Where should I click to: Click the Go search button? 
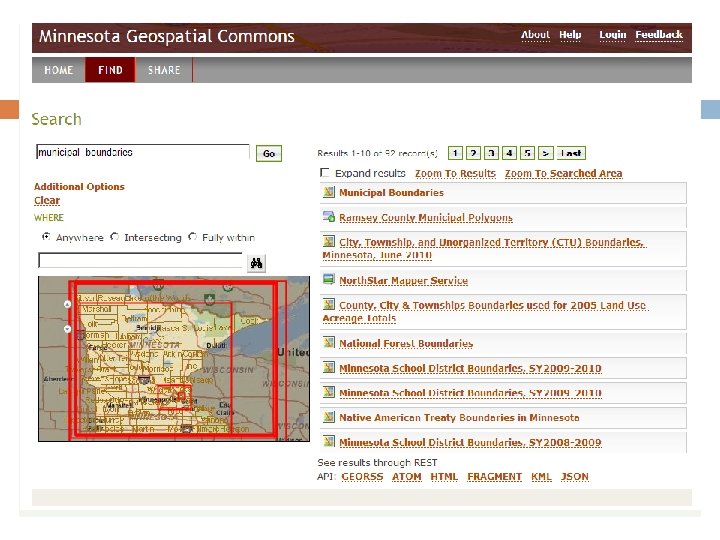[x=269, y=153]
